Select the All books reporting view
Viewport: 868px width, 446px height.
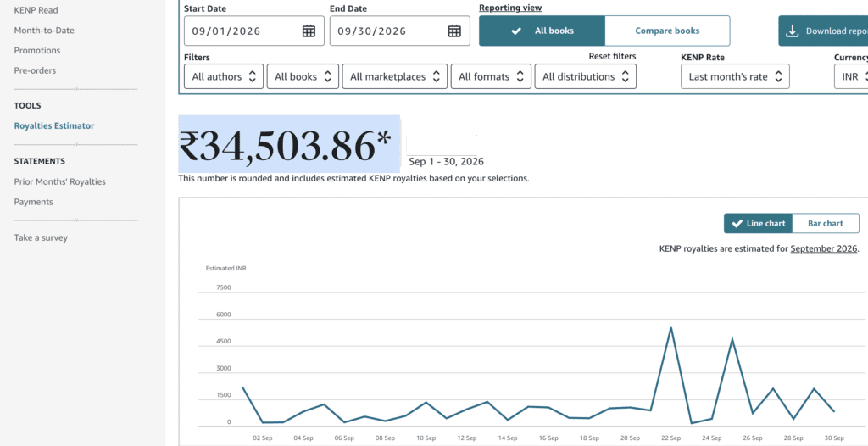(542, 31)
